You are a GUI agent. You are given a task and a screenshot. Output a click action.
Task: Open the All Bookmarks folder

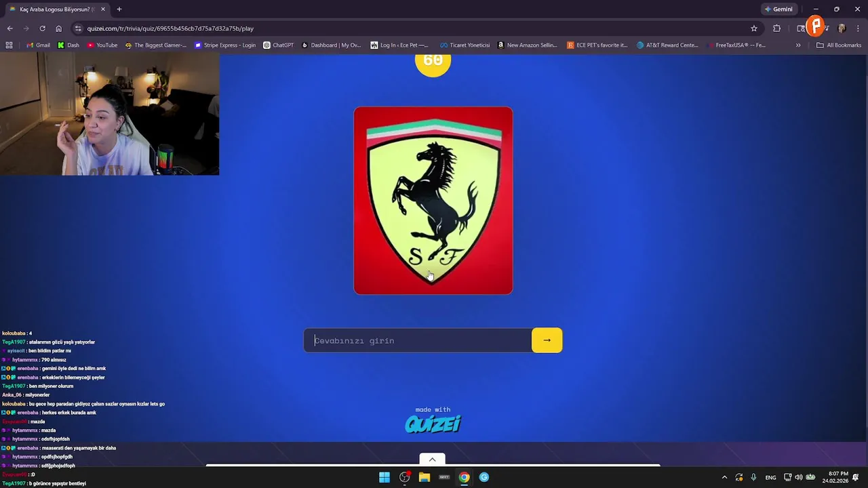tap(839, 45)
